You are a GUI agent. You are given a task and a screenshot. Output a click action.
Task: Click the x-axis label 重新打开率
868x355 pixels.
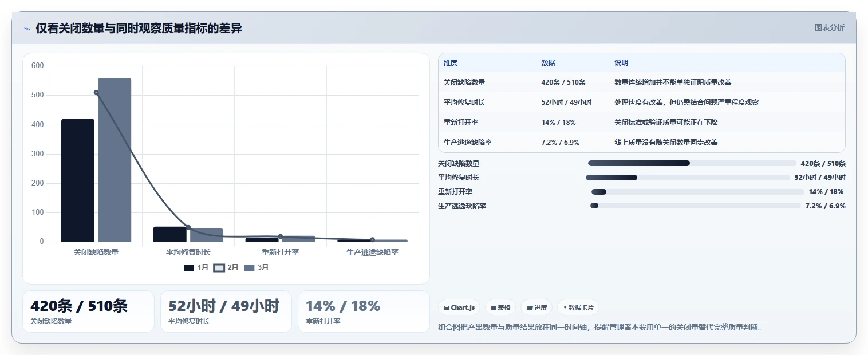[x=281, y=252]
